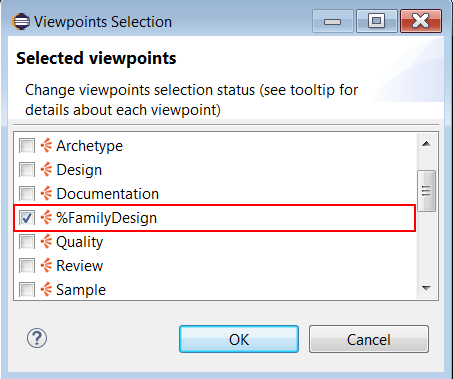Dismiss dialog with Cancel button

(x=369, y=339)
